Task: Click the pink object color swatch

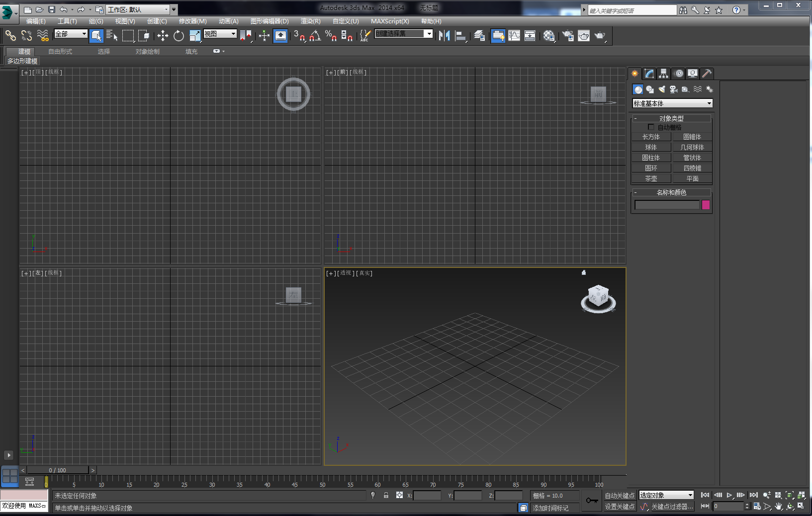Action: tap(706, 205)
